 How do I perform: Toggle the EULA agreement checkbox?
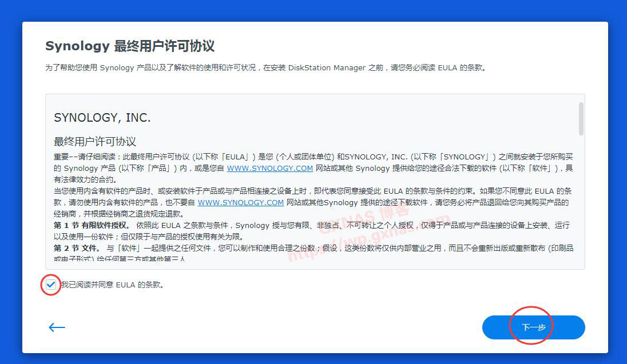[51, 285]
